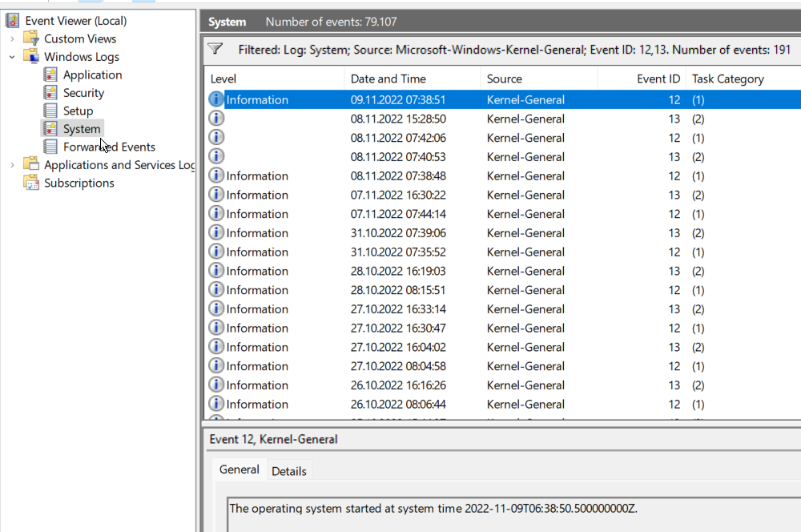This screenshot has width=801, height=532.
Task: Expand Applications and Services Logs node
Action: click(12, 165)
